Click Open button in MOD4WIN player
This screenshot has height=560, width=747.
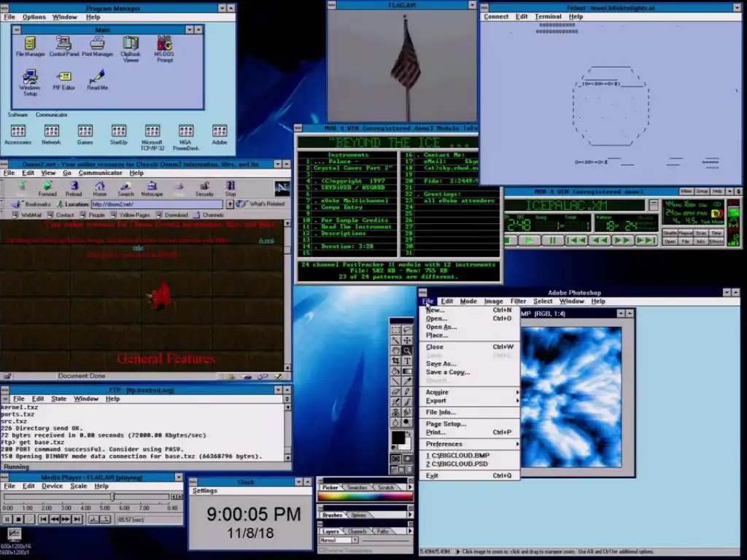pos(670,241)
